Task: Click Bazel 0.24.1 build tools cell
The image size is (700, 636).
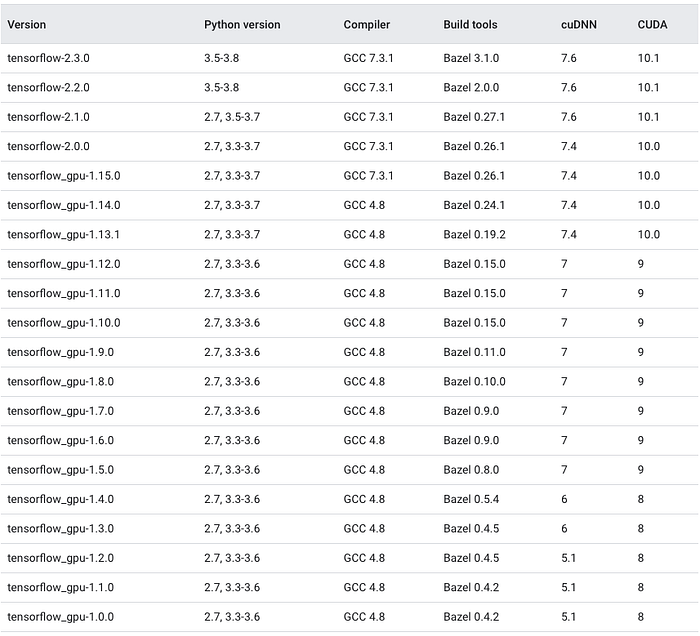Action: point(474,205)
